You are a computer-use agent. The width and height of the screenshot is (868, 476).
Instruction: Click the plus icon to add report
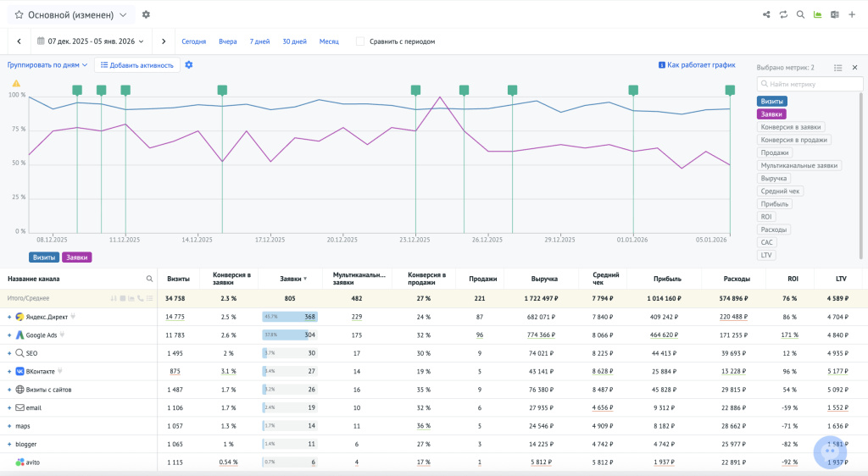click(852, 14)
